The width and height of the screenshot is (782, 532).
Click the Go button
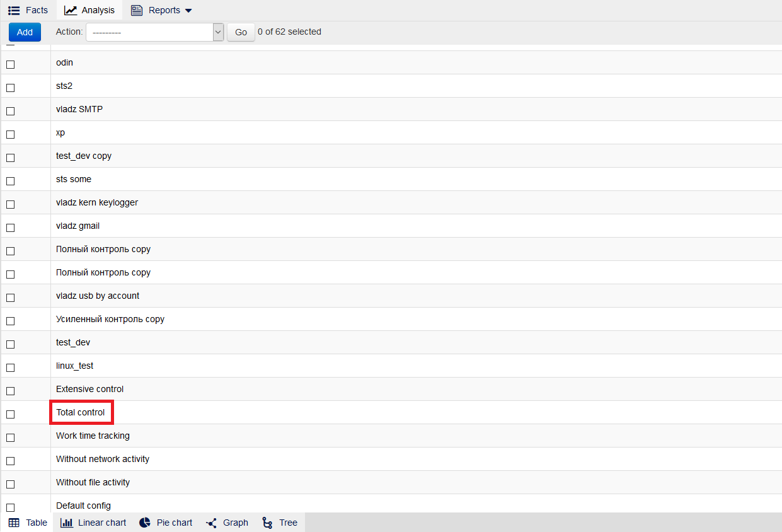(241, 32)
